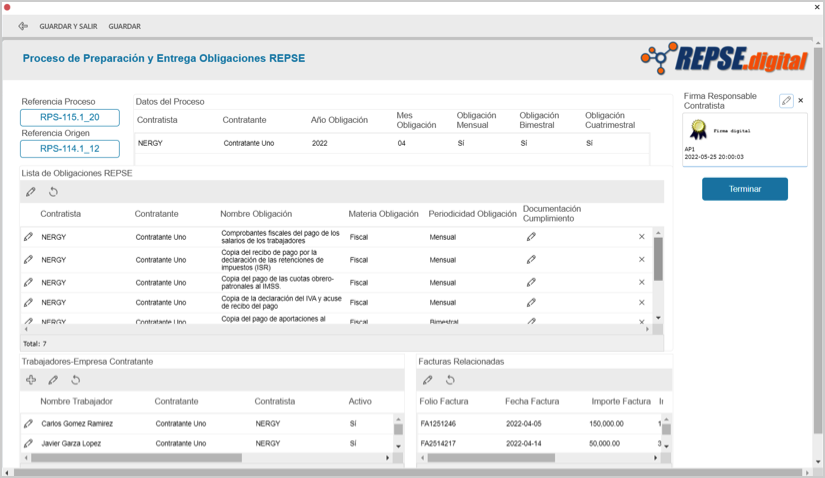Edit the Carlos Gomez Ramirez worker row
The height and width of the screenshot is (478, 825).
click(x=28, y=423)
